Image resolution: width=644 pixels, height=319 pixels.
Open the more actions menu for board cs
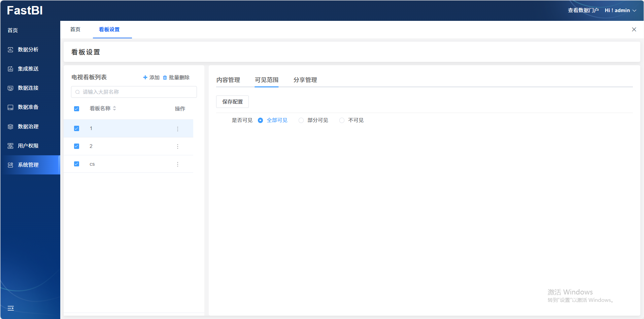click(x=178, y=164)
